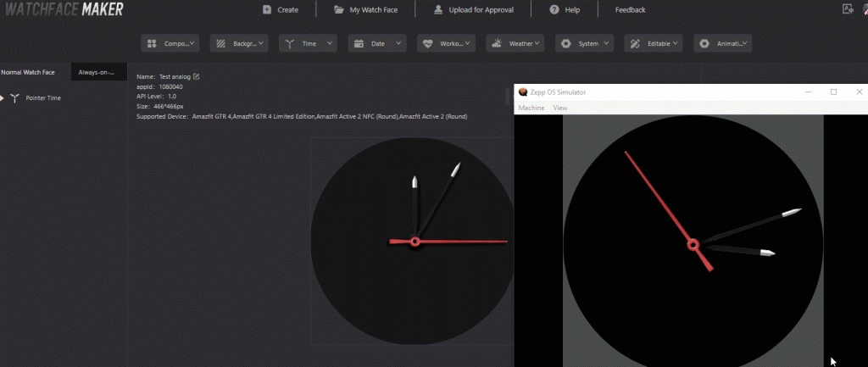Open the Workout dropdown arrow
Image resolution: width=868 pixels, height=367 pixels.
tap(468, 42)
